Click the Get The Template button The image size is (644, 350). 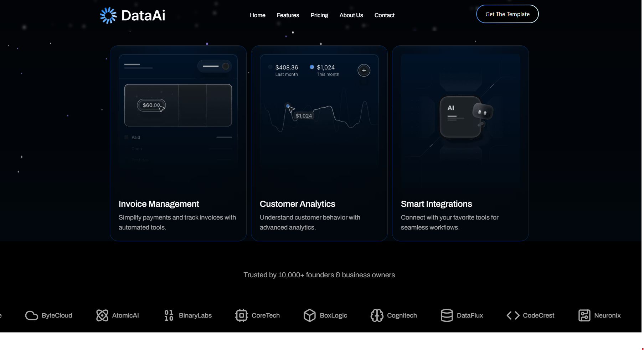point(507,14)
